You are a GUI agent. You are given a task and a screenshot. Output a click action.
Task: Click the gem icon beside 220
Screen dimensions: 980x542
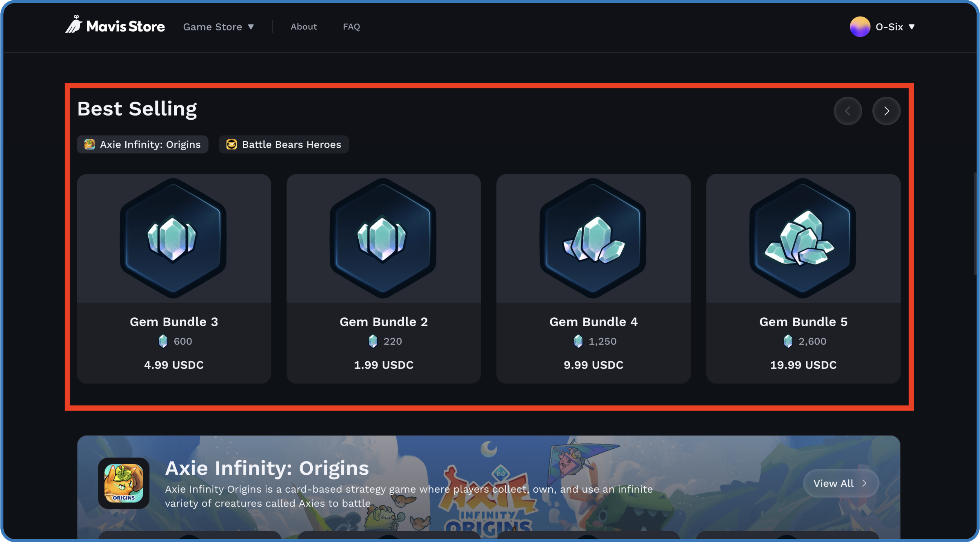click(373, 341)
